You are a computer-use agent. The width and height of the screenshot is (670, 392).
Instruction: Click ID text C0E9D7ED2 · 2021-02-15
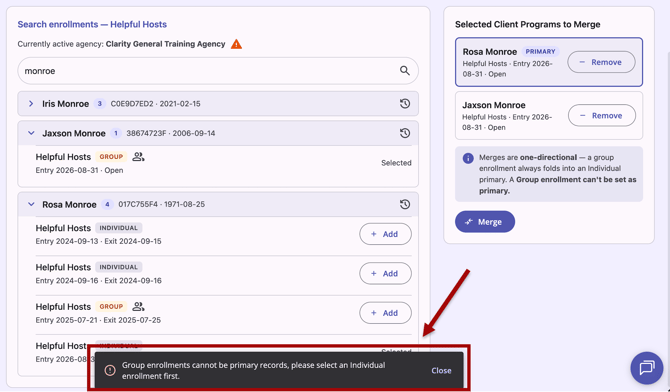point(156,103)
